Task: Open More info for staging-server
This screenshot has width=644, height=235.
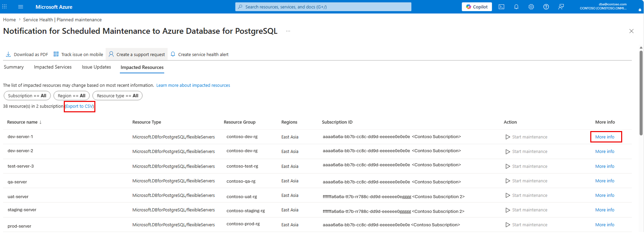Action: pyautogui.click(x=605, y=210)
